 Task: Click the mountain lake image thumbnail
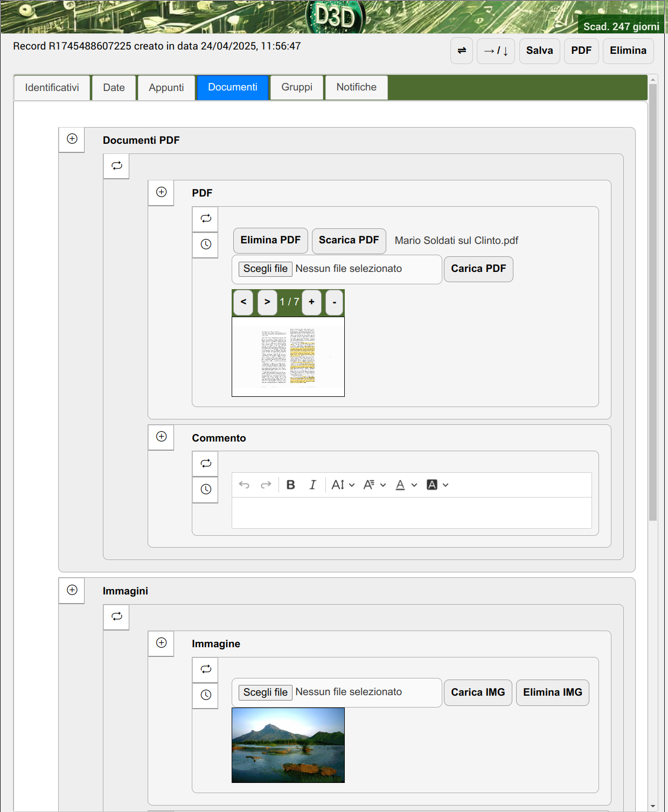[x=288, y=745]
